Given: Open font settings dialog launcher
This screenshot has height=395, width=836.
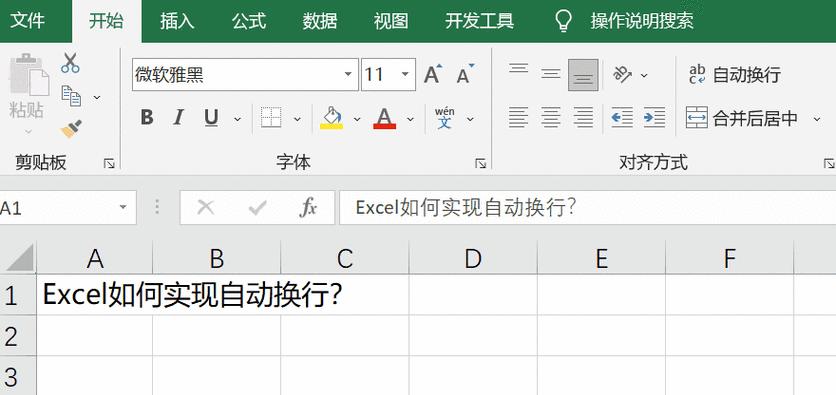Looking at the screenshot, I should 480,164.
